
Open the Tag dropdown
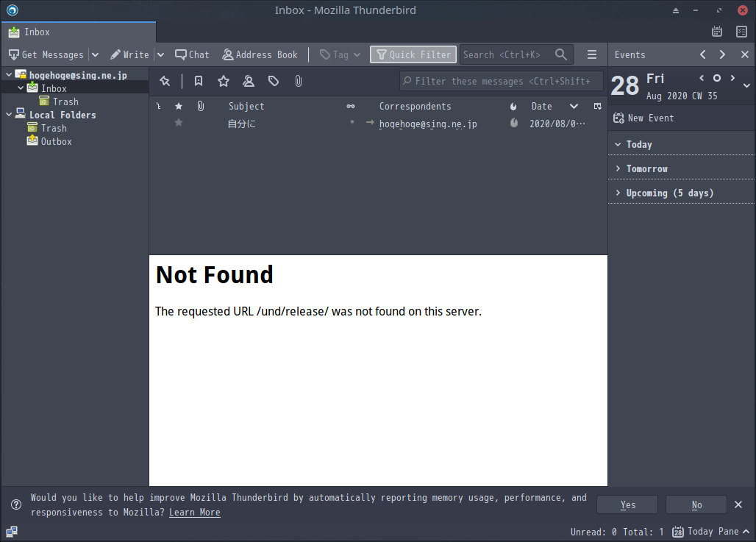point(340,54)
